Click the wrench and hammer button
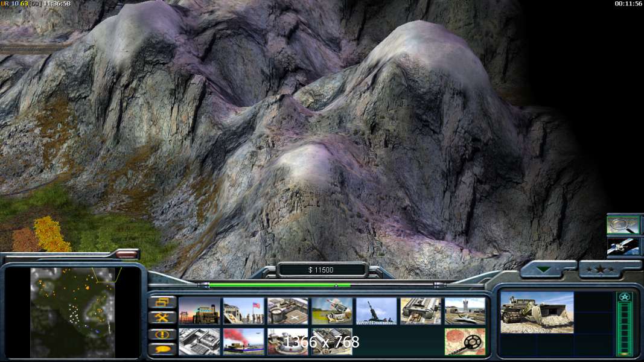The height and width of the screenshot is (362, 644). (162, 318)
